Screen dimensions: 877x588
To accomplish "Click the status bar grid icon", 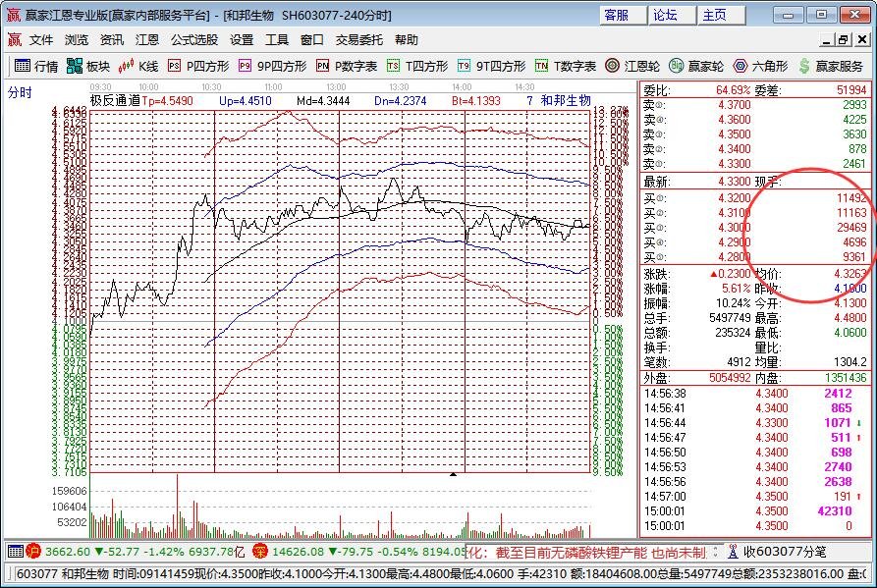I will click(x=16, y=552).
